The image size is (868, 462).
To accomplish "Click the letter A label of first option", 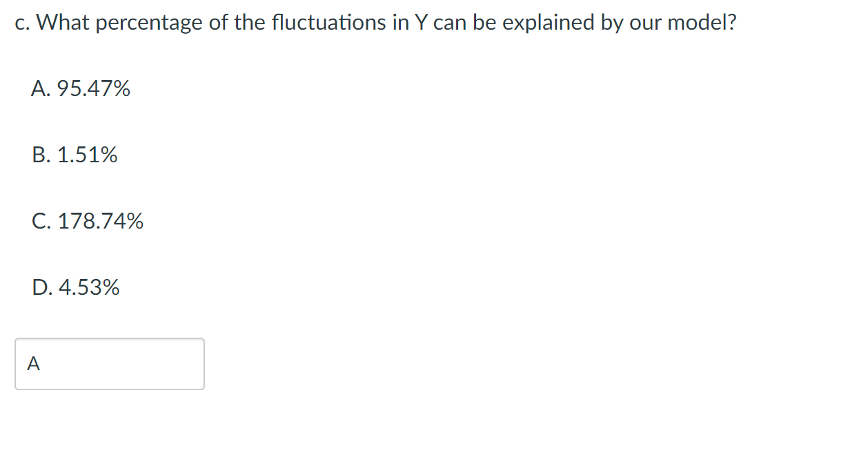I will 39,88.
